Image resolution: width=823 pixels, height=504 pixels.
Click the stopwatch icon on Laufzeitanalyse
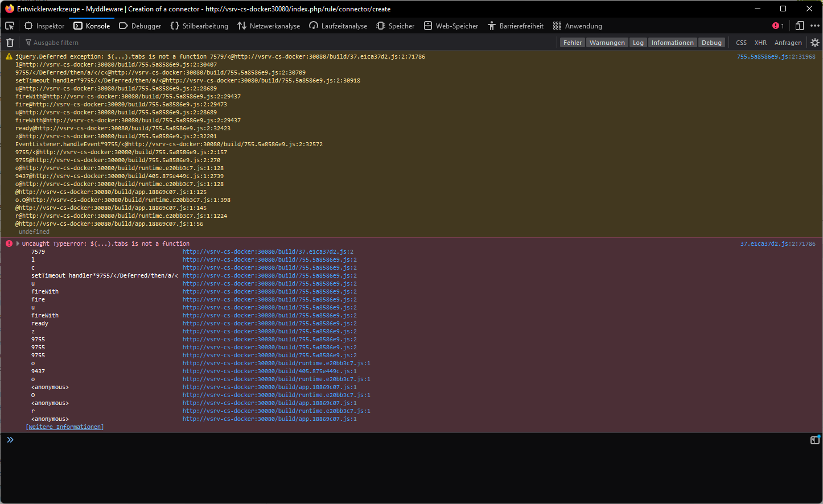click(313, 26)
